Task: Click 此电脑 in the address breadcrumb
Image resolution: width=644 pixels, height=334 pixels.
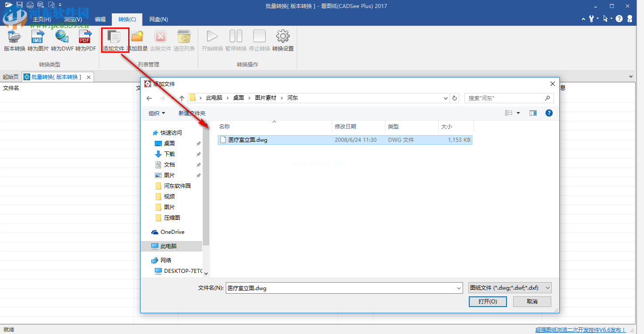Action: [x=214, y=98]
